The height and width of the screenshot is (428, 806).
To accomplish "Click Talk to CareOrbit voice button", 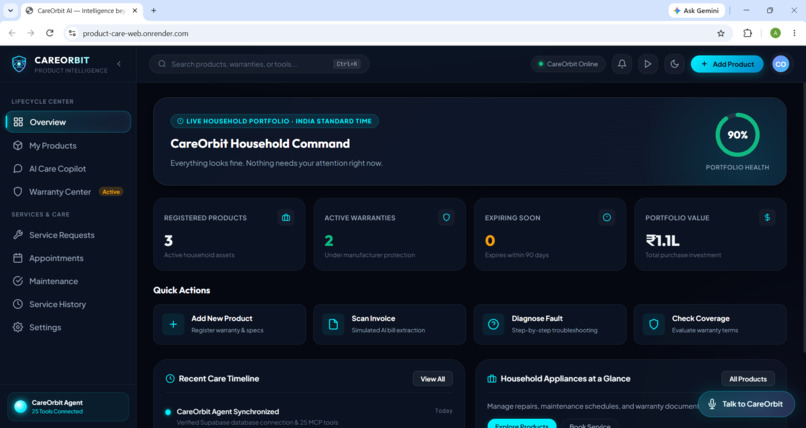I will [746, 404].
